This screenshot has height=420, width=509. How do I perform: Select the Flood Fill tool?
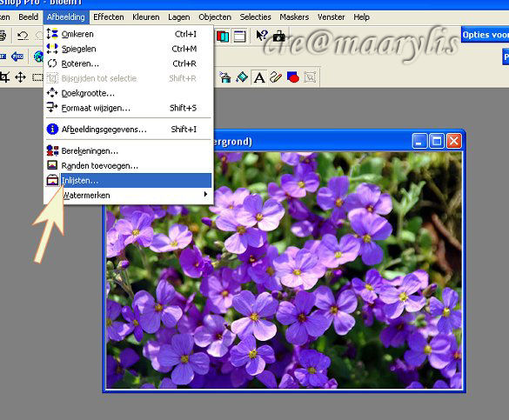(242, 77)
